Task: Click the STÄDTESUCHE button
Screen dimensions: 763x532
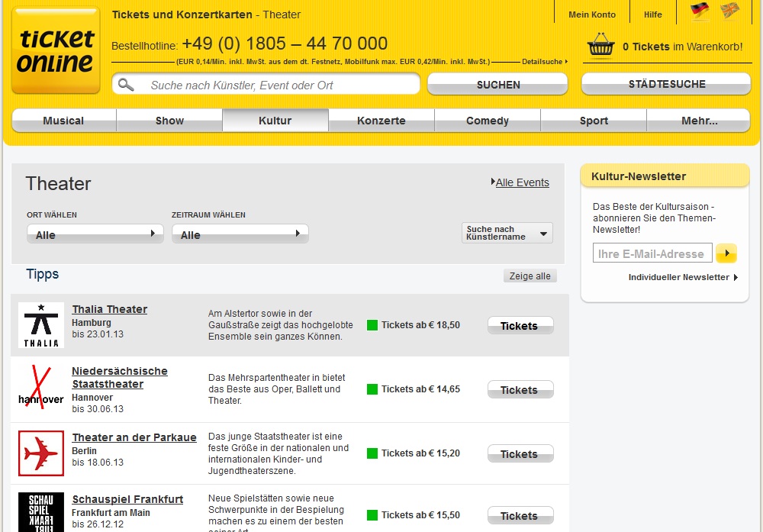Action: [x=667, y=84]
